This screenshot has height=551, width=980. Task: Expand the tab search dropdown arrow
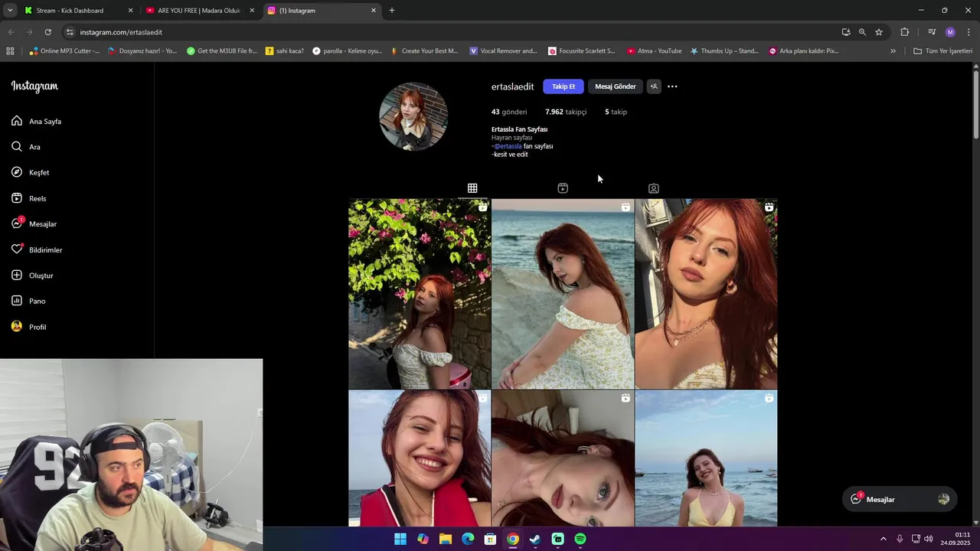tap(10, 11)
